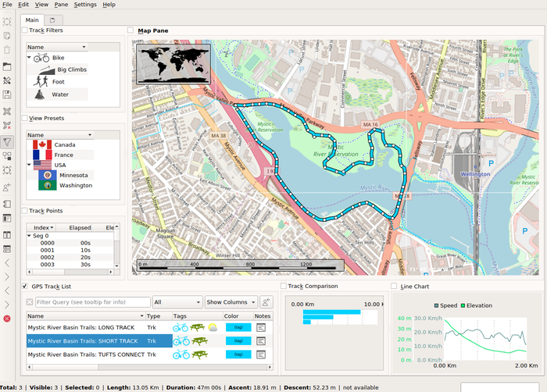Toggle the GPS Track List checkbox
This screenshot has height=392, width=547.
pos(24,287)
